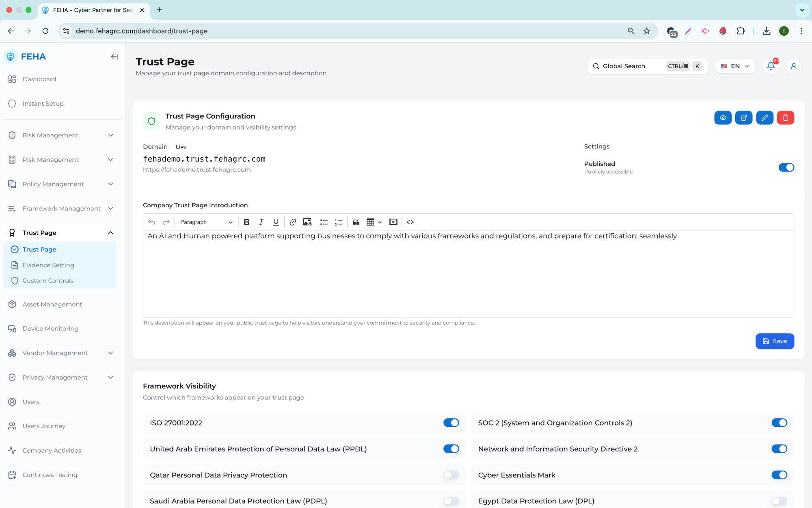Screen dimensions: 812x508
Task: Collapse the sidebar with arrow icon
Action: tap(114, 56)
